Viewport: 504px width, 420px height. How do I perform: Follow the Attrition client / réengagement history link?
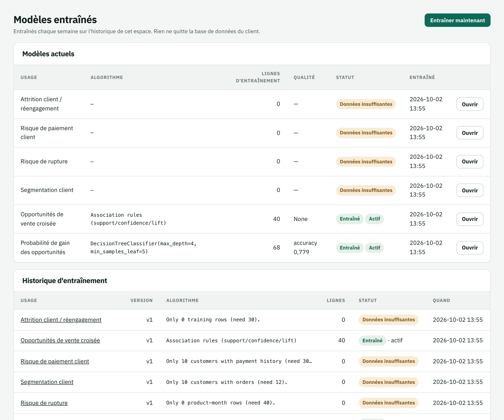(61, 320)
